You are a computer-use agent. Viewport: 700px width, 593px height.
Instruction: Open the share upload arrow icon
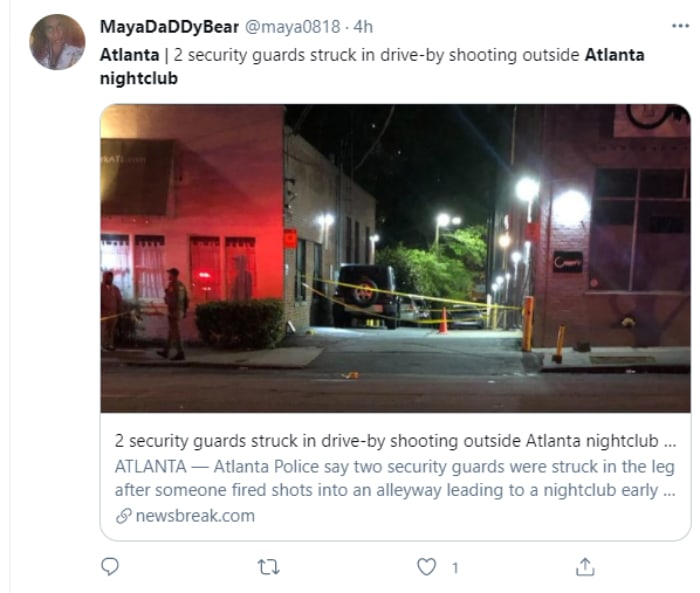tap(585, 567)
